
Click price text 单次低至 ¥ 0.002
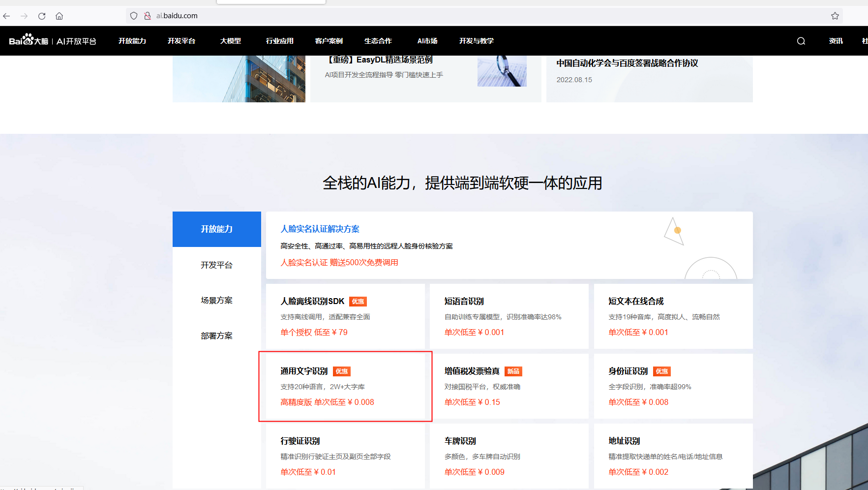click(x=638, y=472)
